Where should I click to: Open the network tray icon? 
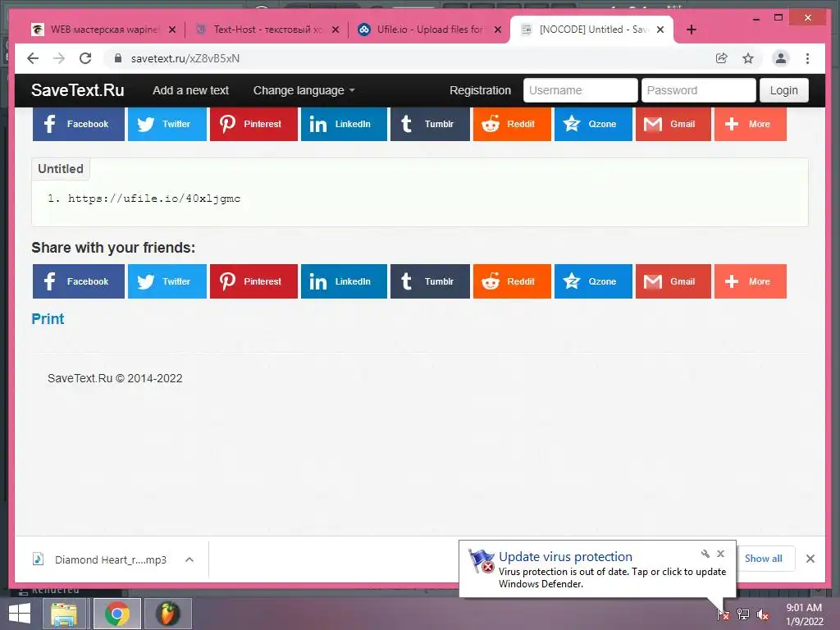point(743,614)
